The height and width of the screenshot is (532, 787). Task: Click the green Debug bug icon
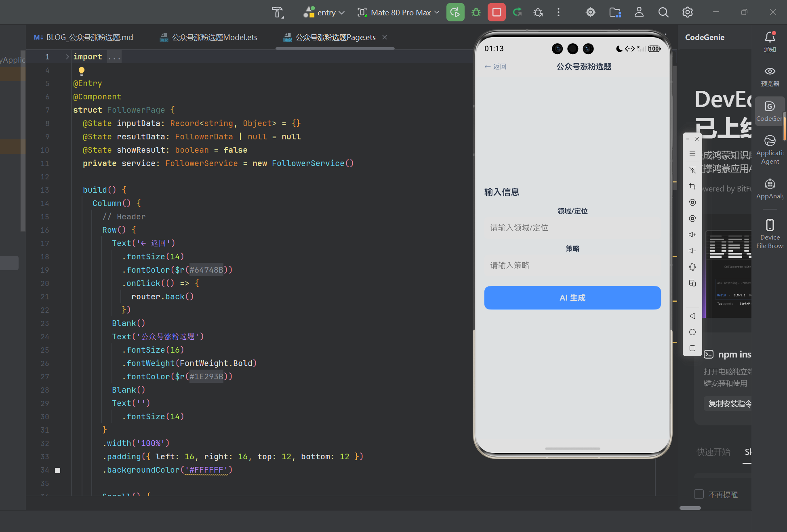click(x=476, y=13)
